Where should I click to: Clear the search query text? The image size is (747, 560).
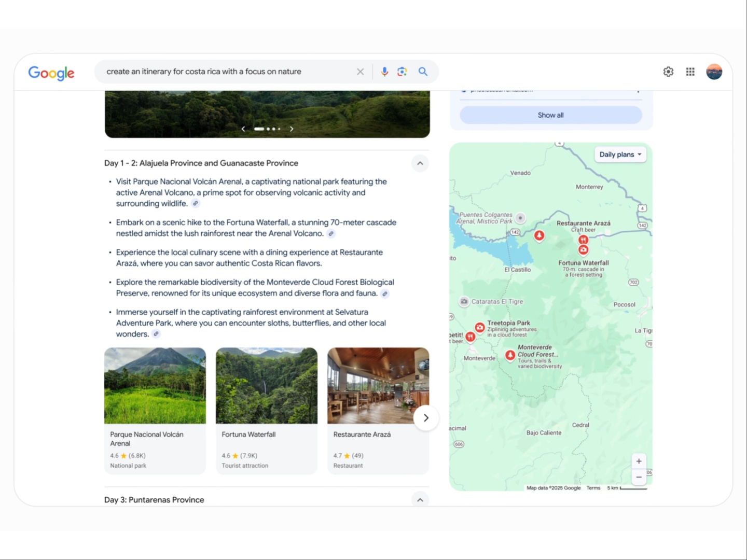[360, 72]
